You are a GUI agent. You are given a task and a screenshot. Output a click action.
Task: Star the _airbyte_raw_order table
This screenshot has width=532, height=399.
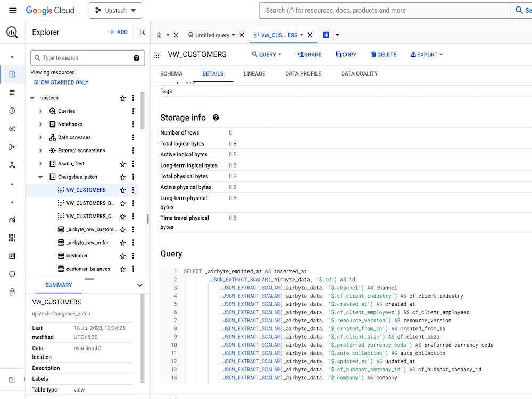click(x=123, y=243)
